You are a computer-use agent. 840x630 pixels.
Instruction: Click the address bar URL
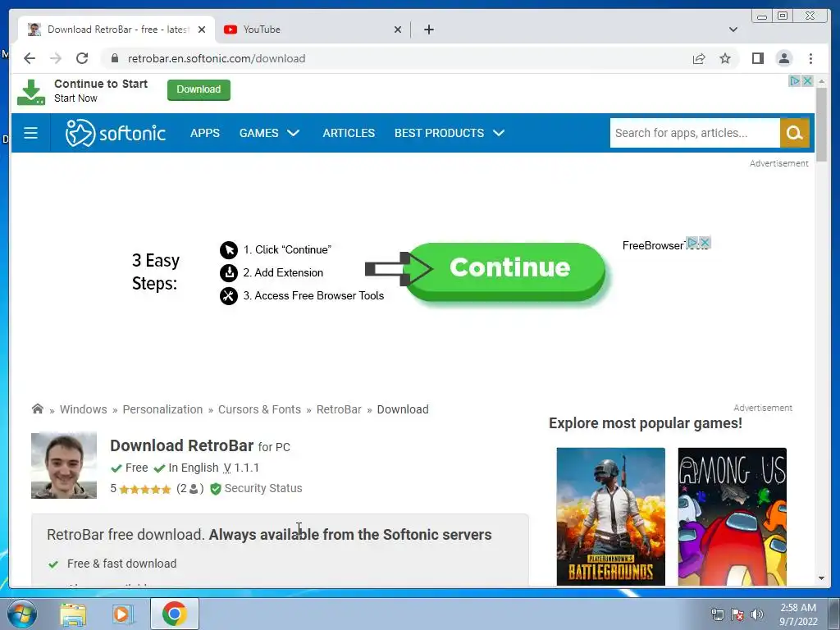tap(217, 58)
